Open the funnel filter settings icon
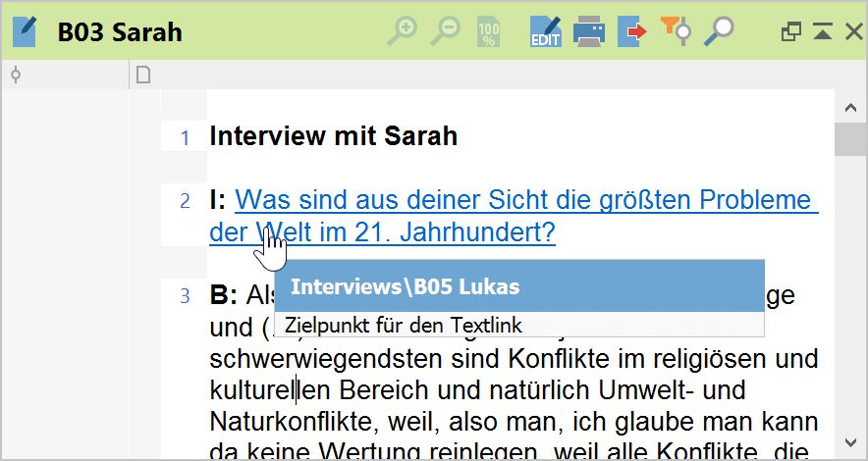Image resolution: width=868 pixels, height=461 pixels. tap(676, 31)
